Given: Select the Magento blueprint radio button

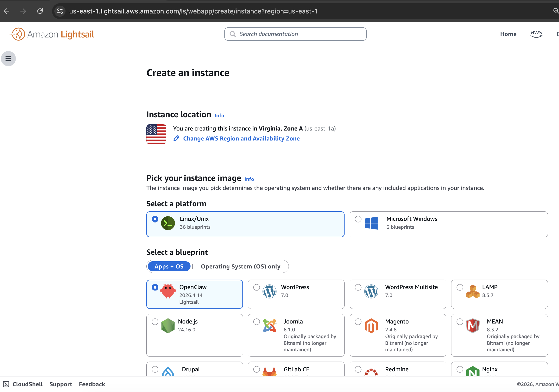Looking at the screenshot, I should pyautogui.click(x=358, y=322).
